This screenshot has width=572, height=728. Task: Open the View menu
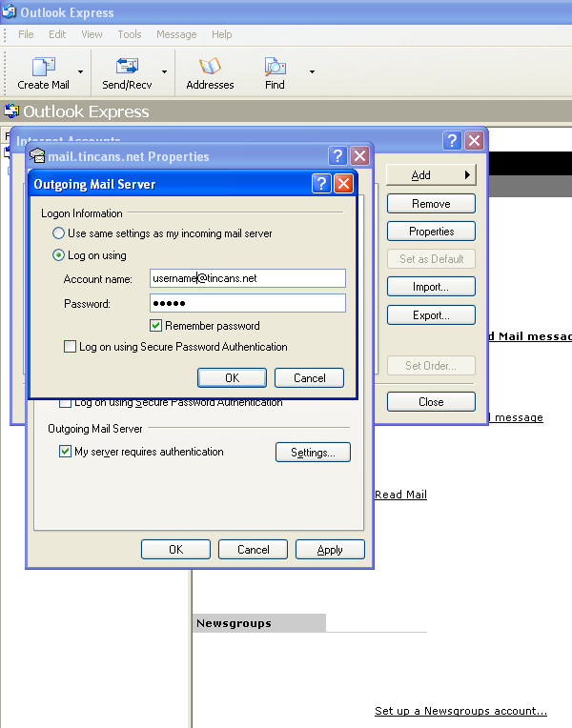point(92,34)
